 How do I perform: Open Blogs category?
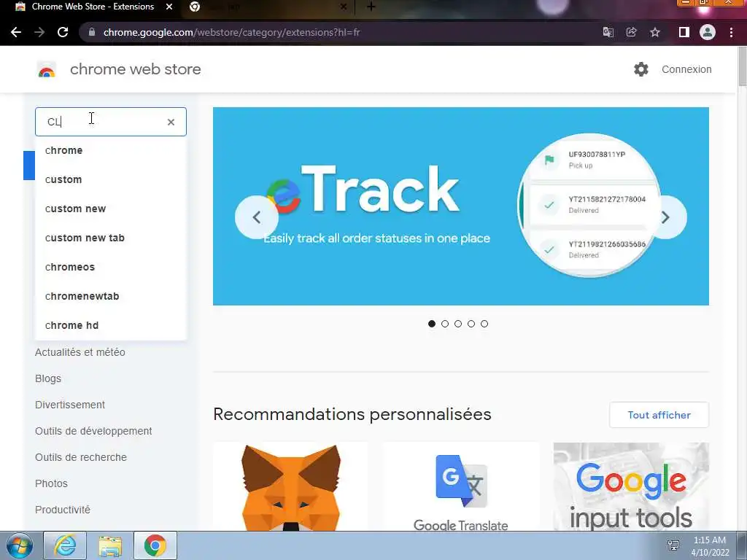pos(48,378)
